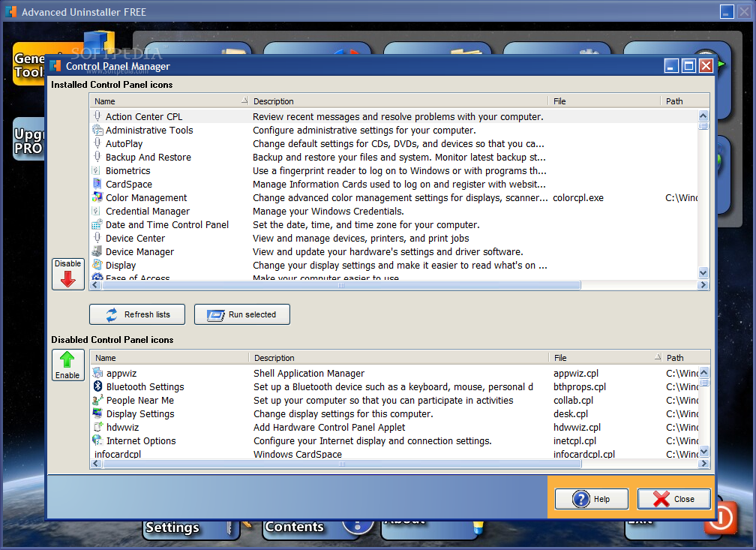The image size is (756, 550).
Task: Click the Display Settings row icon
Action: pyautogui.click(x=97, y=413)
